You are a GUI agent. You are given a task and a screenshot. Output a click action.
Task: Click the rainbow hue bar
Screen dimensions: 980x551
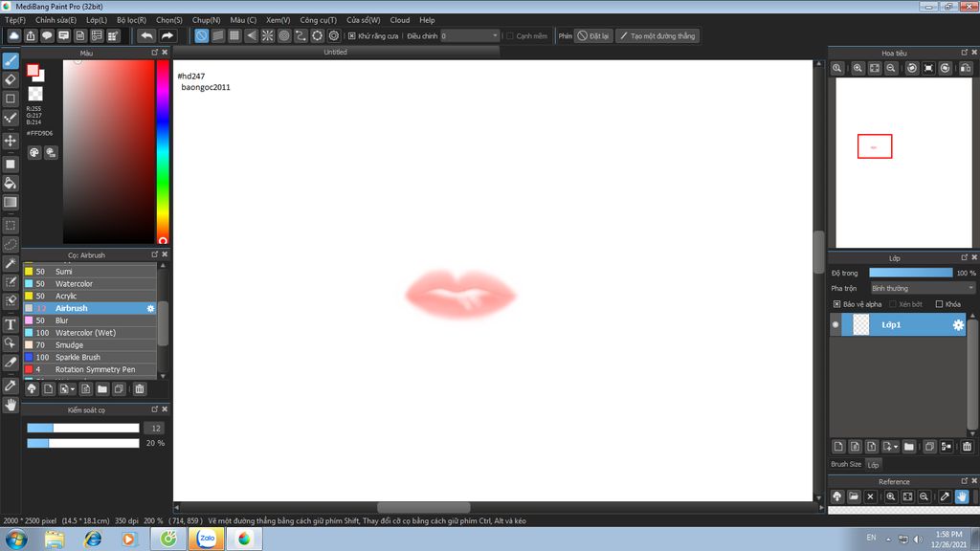[x=163, y=151]
